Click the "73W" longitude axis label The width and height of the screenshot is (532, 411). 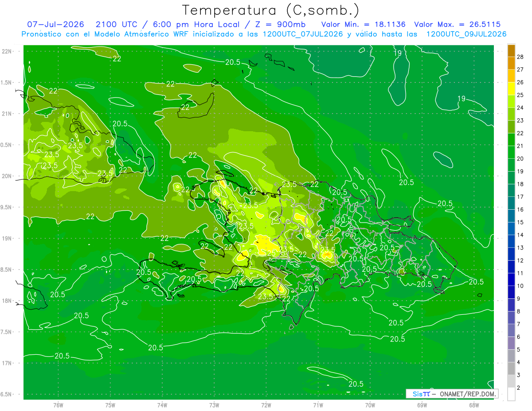(214, 406)
